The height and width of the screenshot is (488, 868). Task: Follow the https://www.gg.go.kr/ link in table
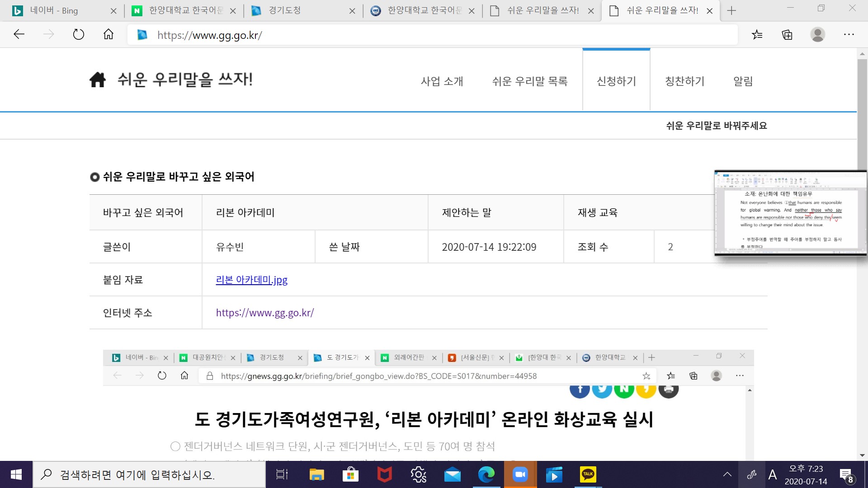(264, 313)
